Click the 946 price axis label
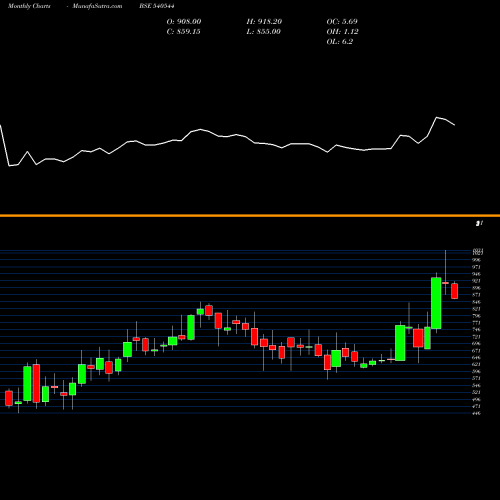This screenshot has width=500, height=500. pos(477,274)
